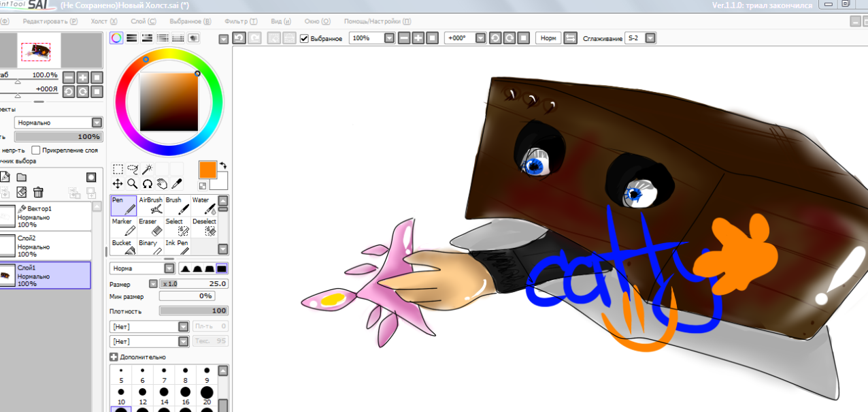Open the Размер multiplier dropdown

click(153, 284)
